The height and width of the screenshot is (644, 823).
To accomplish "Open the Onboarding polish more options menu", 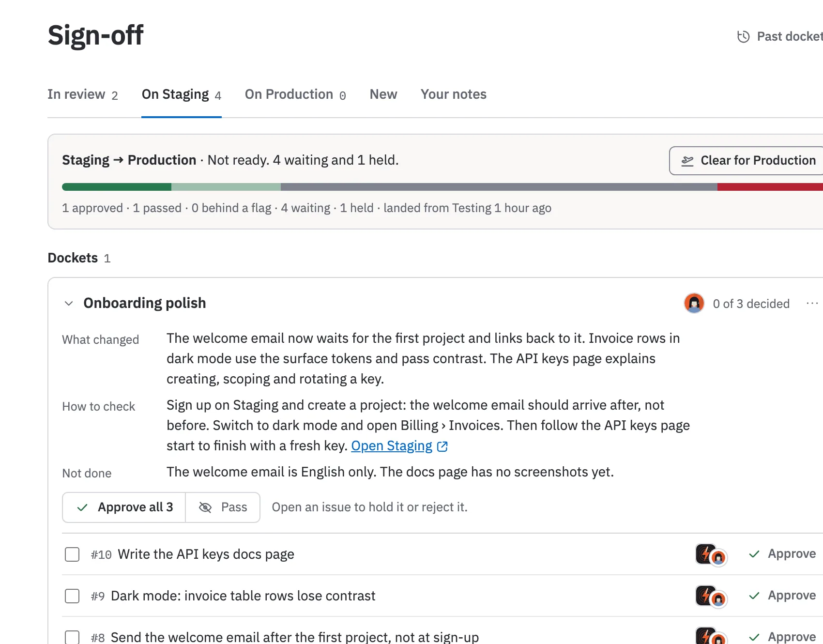I will pyautogui.click(x=812, y=304).
